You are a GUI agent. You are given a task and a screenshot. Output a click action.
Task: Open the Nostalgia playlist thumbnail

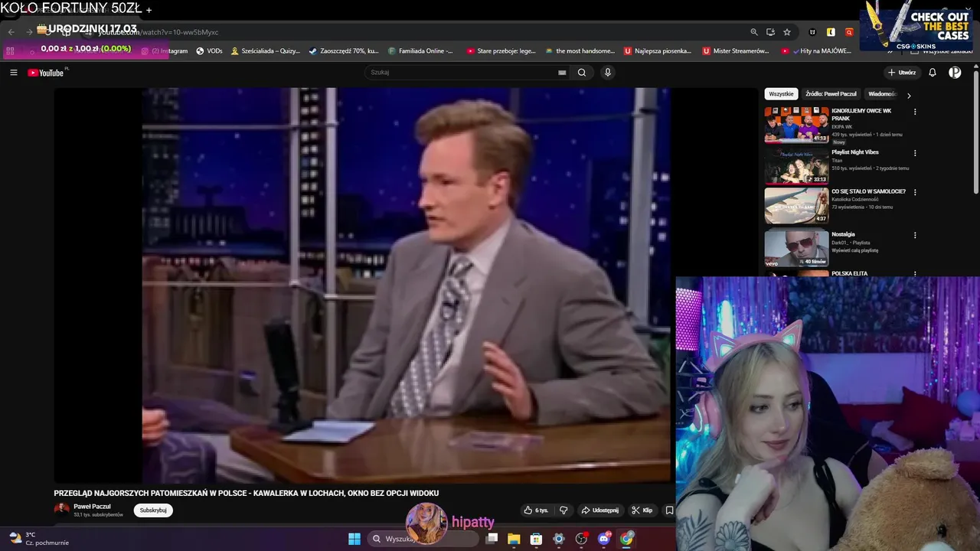pos(796,248)
